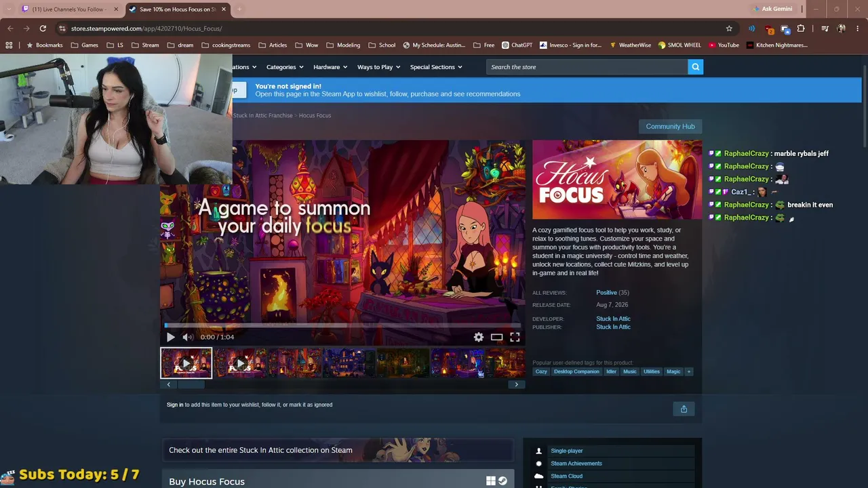Click the Single-player feature icon

coord(539,451)
